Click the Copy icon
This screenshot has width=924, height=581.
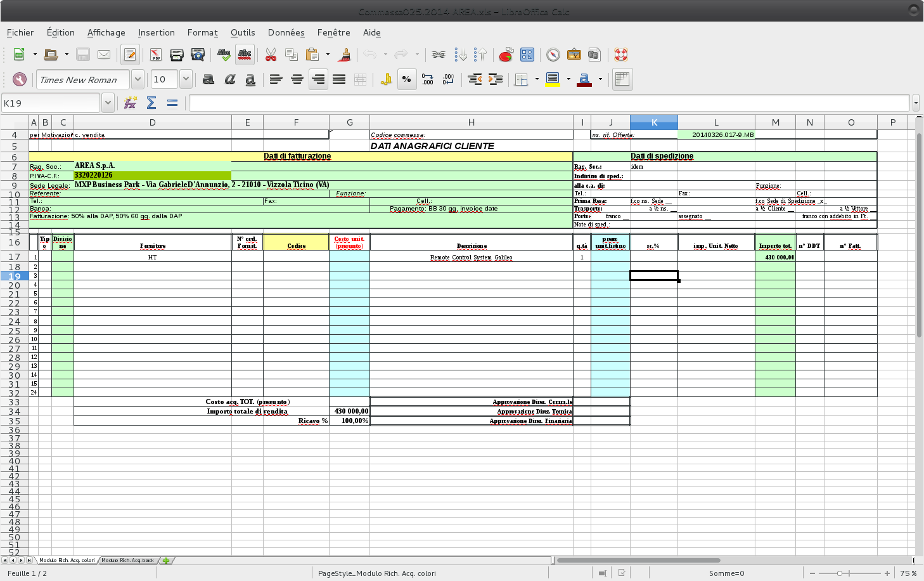coord(292,55)
